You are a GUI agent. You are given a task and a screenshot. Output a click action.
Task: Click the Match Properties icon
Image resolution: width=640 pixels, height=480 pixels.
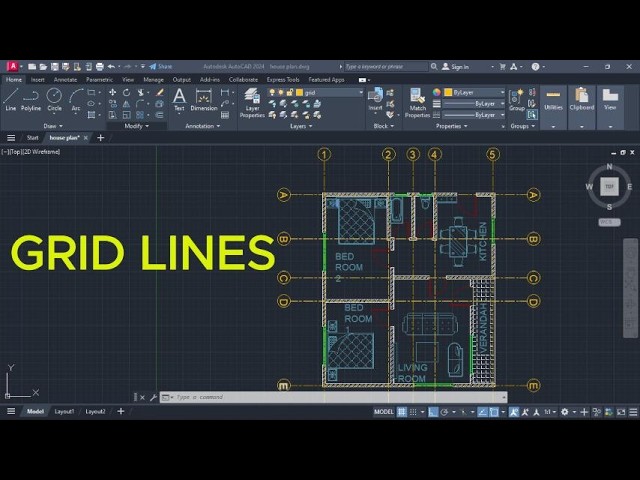pos(417,103)
